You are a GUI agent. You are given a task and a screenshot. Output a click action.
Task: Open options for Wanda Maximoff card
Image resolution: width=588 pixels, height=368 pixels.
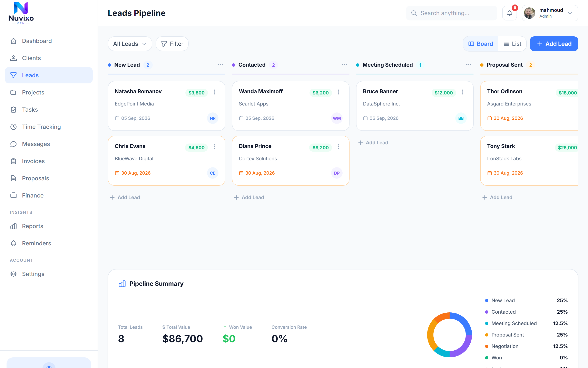tap(339, 92)
